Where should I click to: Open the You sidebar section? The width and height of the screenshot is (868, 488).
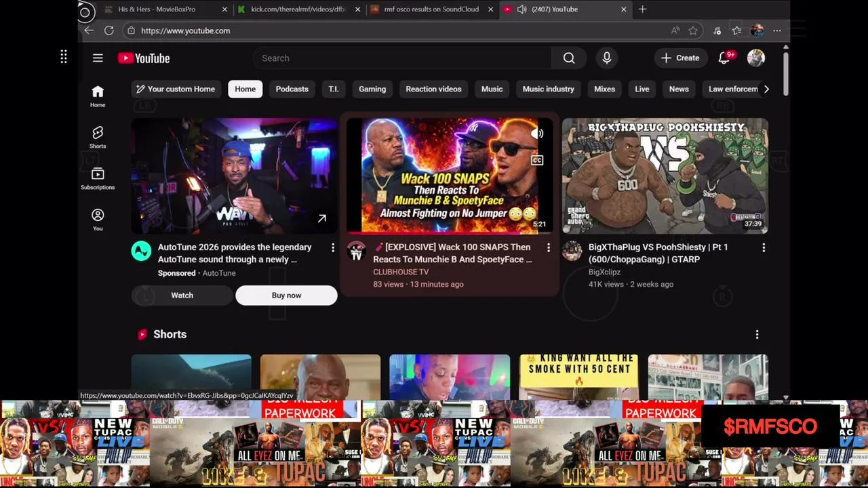point(98,220)
